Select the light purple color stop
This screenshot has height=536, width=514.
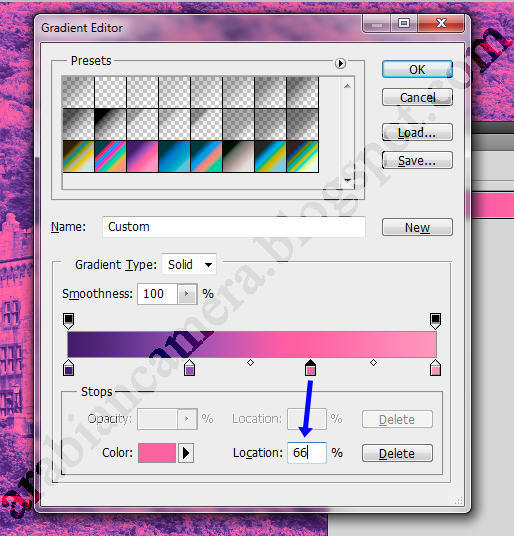tap(189, 368)
